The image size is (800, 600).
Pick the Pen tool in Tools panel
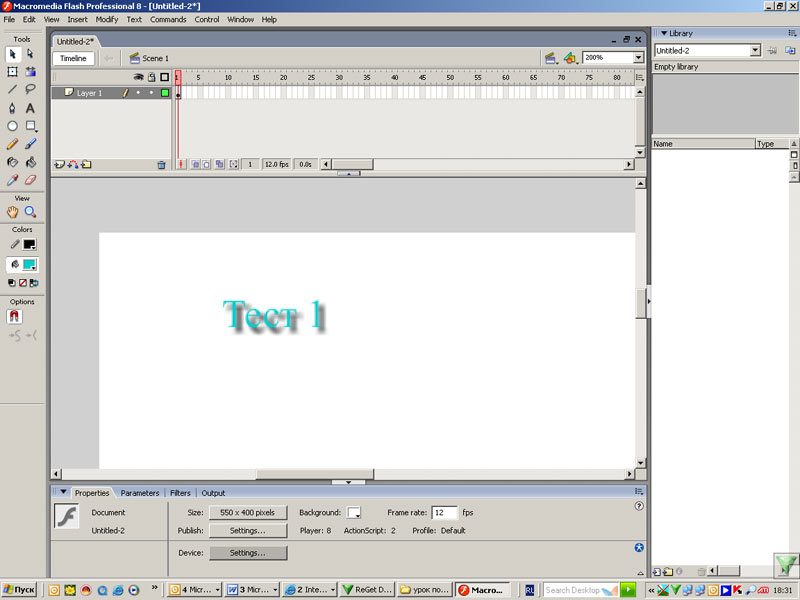[x=12, y=108]
